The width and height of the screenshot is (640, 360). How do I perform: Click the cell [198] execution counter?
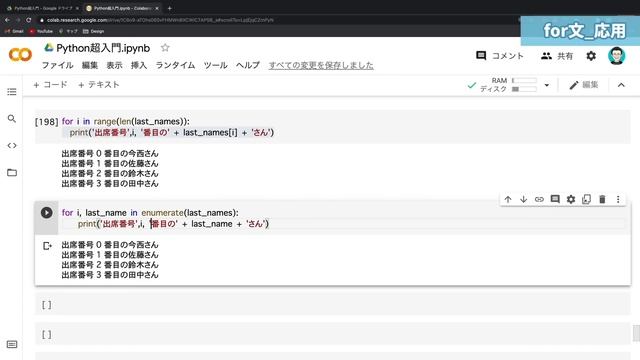coord(47,122)
